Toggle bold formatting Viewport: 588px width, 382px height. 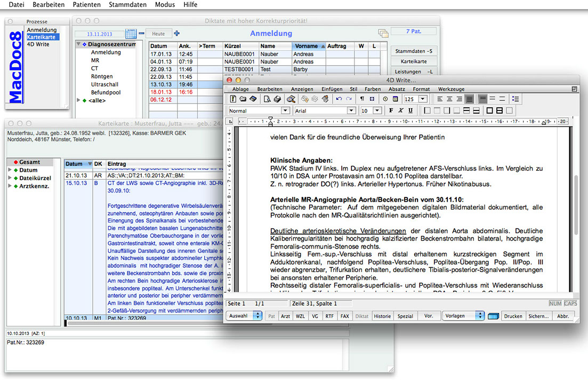tap(391, 110)
